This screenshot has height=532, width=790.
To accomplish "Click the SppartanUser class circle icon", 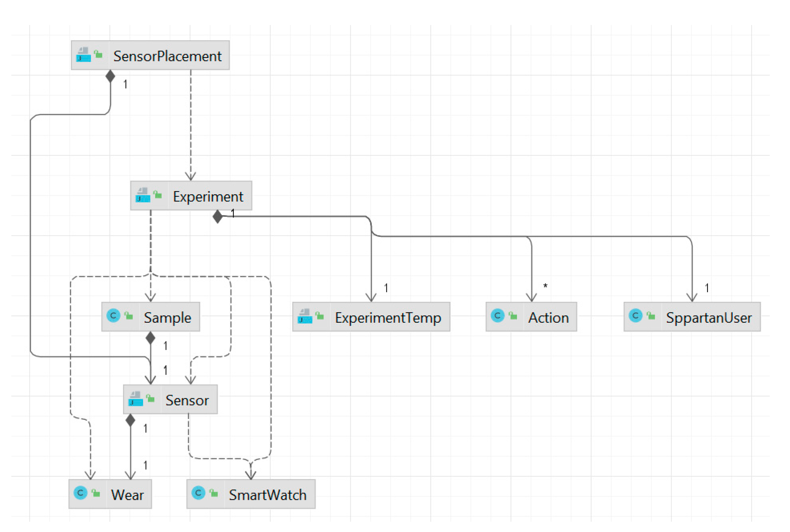I will coord(635,316).
